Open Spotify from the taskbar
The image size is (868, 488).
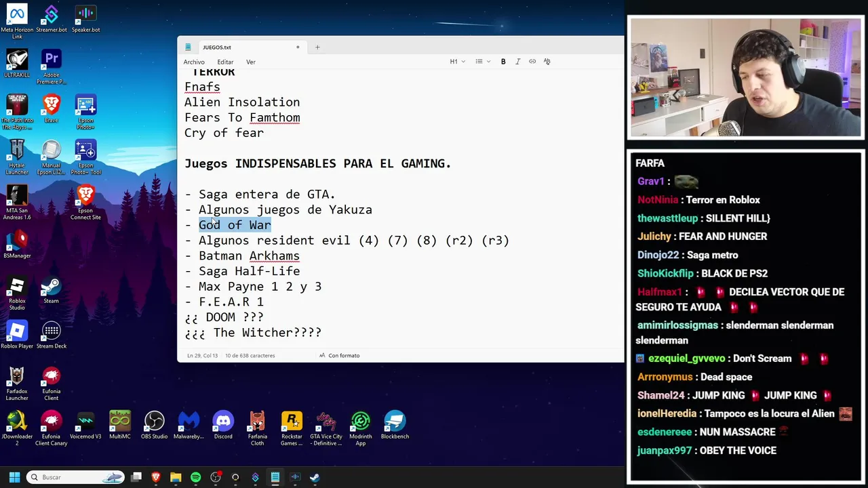point(196,477)
